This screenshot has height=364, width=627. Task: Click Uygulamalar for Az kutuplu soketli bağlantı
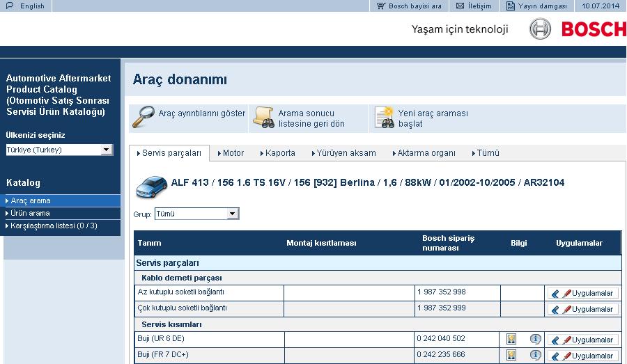click(582, 293)
